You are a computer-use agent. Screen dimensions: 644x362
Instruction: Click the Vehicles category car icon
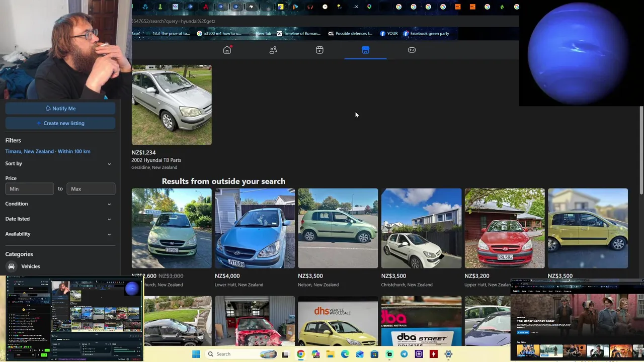coord(12,266)
